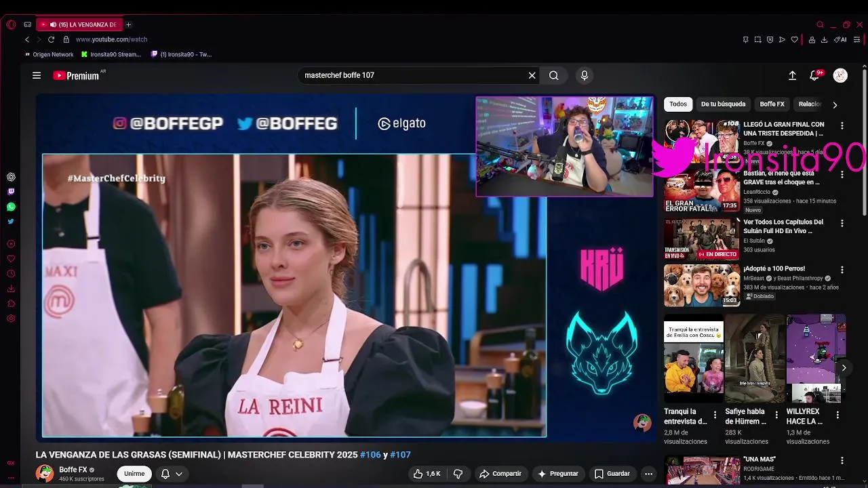Open the toolbar pinboard pin icon
This screenshot has width=868, height=488.
[x=745, y=39]
